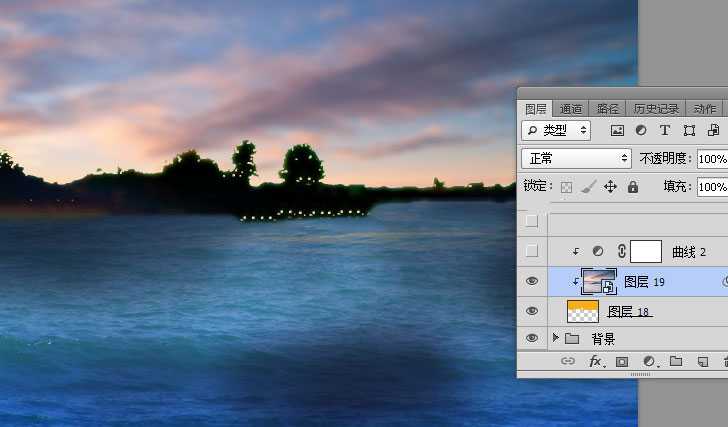Click the clipping arrow on 图层 19
This screenshot has height=427, width=728.
576,281
